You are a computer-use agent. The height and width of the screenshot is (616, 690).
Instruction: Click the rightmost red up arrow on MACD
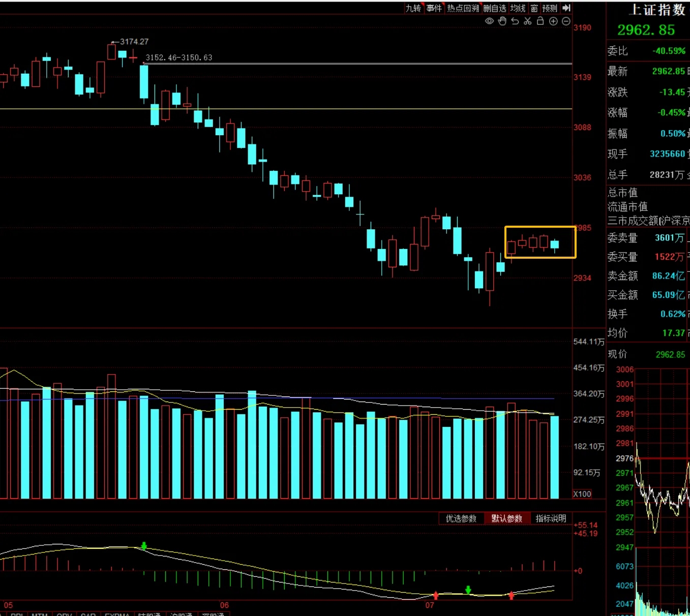tap(512, 595)
